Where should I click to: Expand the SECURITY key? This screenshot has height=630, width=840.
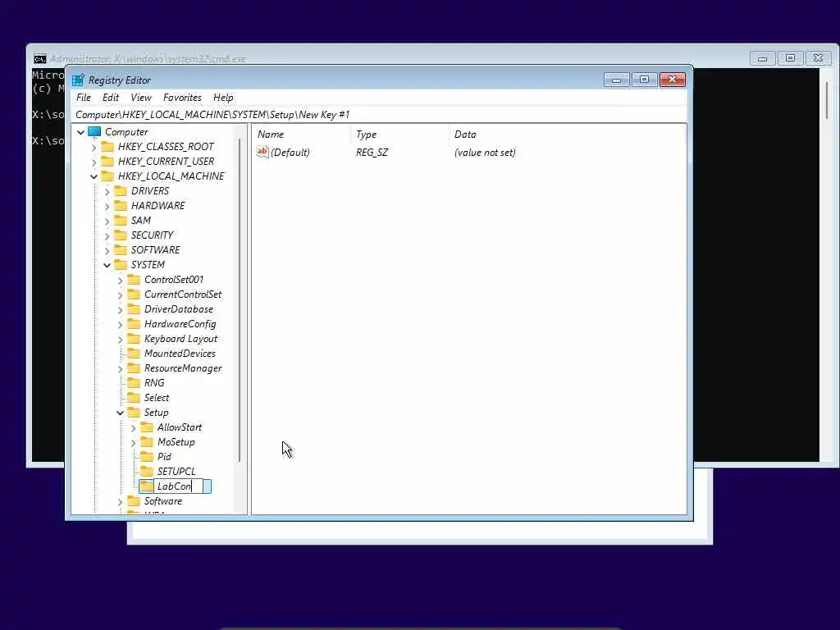coord(107,235)
